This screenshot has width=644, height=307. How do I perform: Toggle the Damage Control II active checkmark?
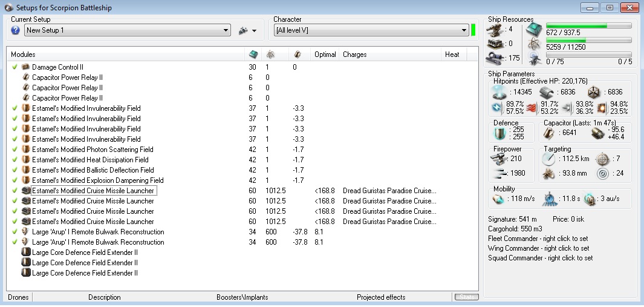click(x=15, y=67)
